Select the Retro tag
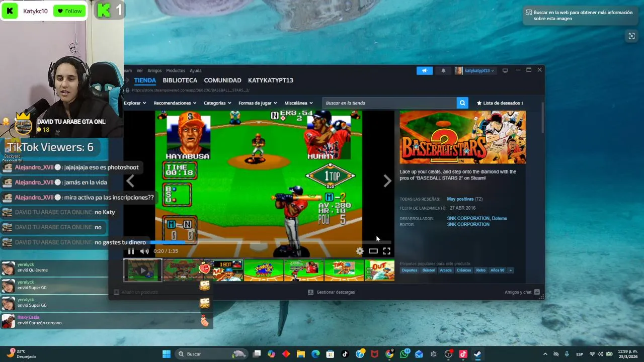Image resolution: width=644 pixels, height=362 pixels. point(481,270)
